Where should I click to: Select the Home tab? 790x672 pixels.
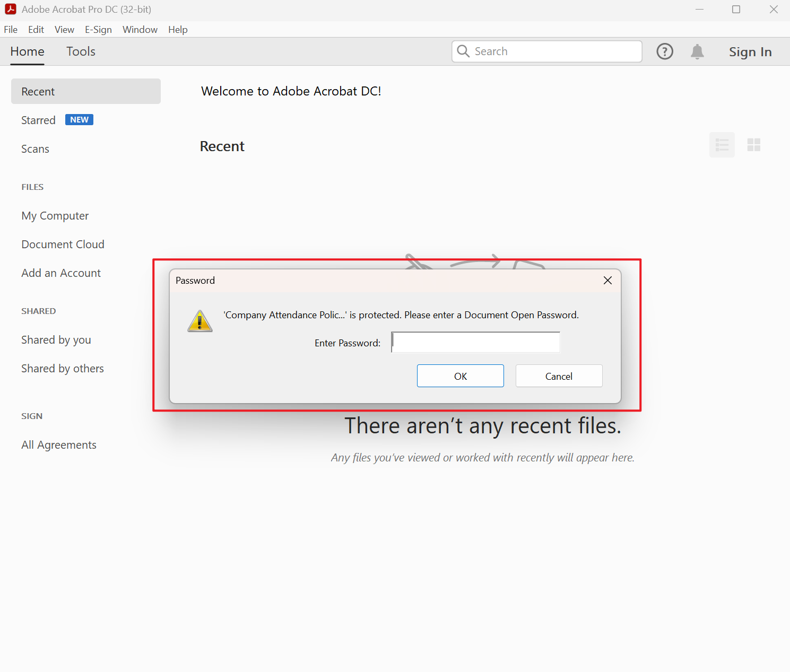pos(28,51)
